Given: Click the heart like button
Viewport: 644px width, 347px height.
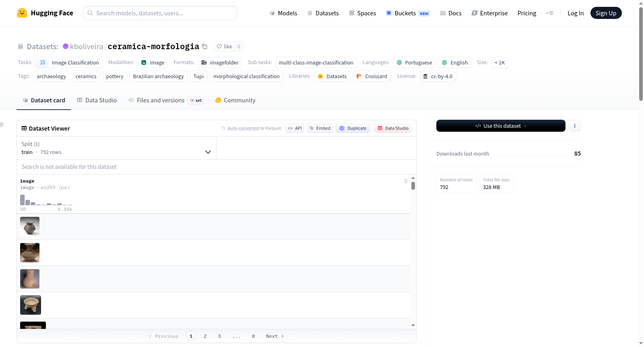Looking at the screenshot, I should 224,46.
